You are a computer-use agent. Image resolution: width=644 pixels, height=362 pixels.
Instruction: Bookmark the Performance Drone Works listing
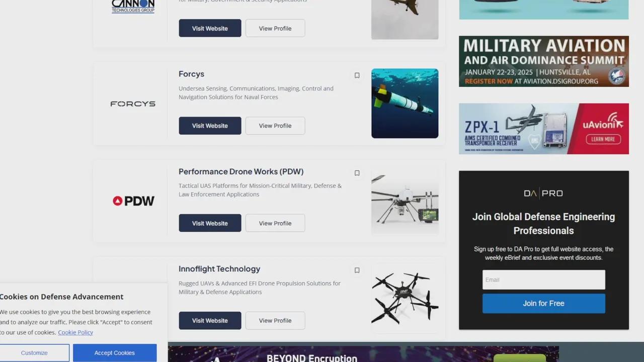click(357, 173)
